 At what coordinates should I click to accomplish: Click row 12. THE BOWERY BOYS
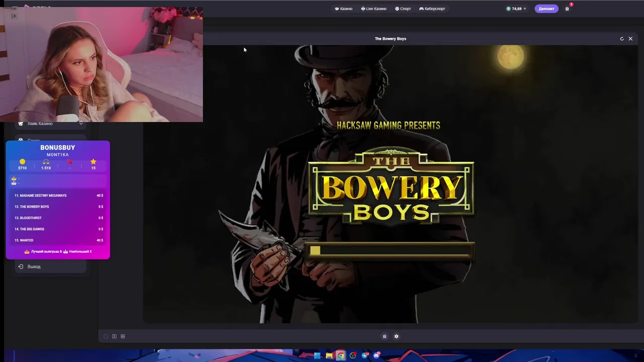tap(58, 207)
